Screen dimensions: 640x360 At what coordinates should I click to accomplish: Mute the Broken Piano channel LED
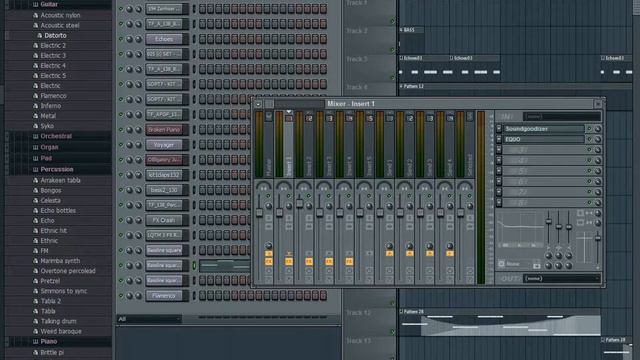tap(121, 129)
